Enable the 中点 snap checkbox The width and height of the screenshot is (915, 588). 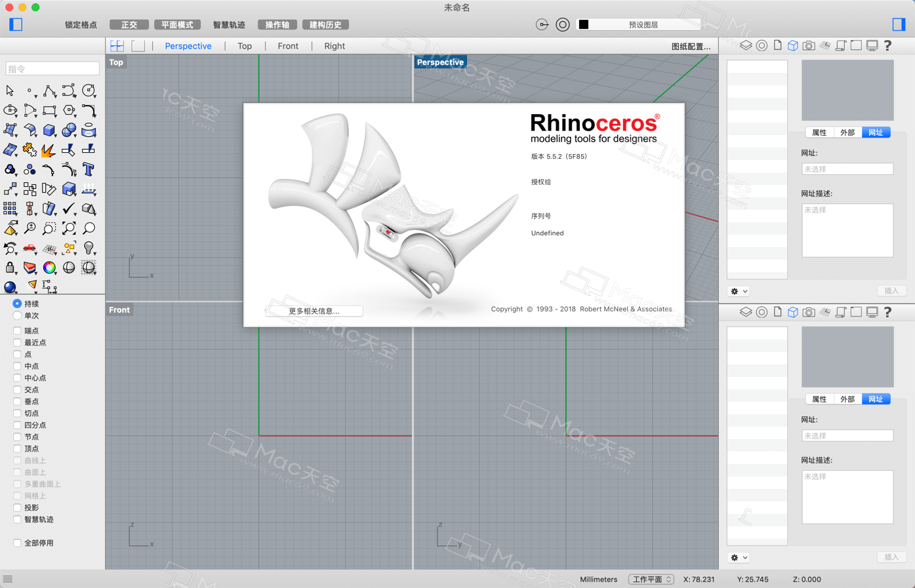point(17,366)
